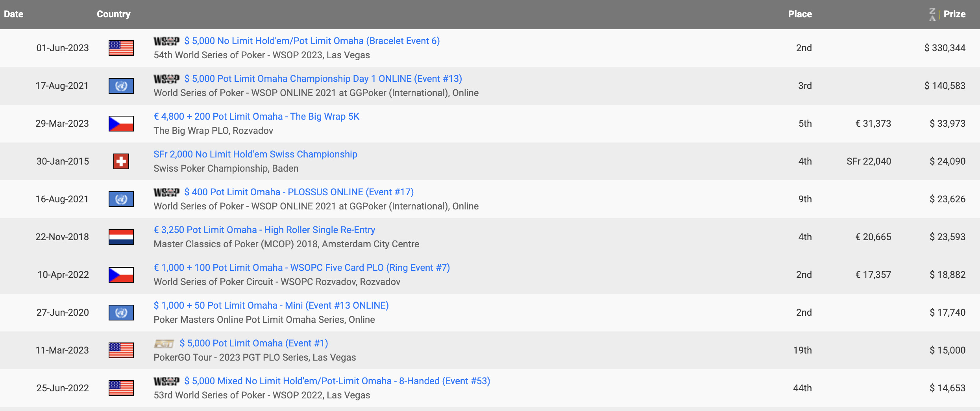Sort the table by Place column header
This screenshot has width=980, height=411.
pyautogui.click(x=800, y=14)
